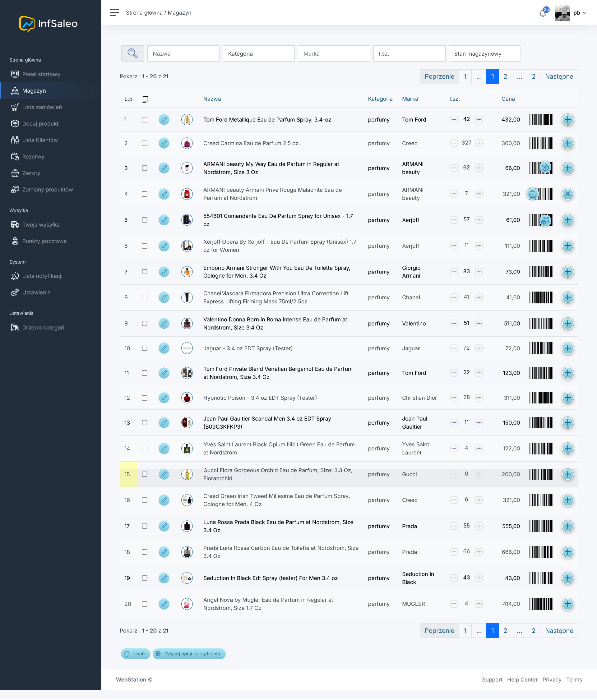Open Panel startowy in sidebar
597x700 pixels.
(41, 74)
